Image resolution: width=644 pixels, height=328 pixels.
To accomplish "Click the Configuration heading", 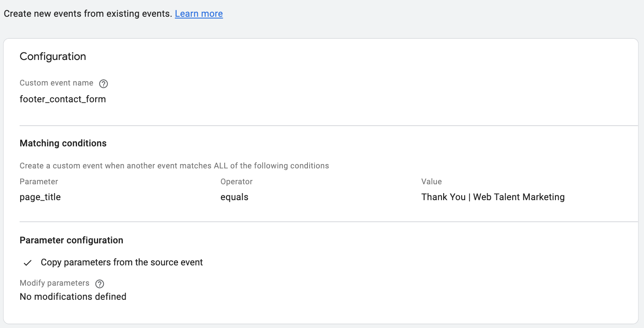I will (53, 56).
